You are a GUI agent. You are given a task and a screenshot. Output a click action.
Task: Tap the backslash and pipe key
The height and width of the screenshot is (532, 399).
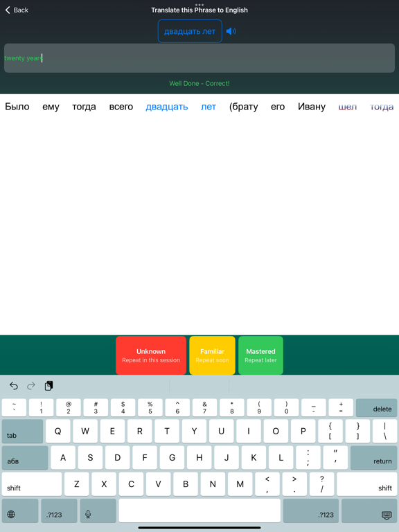pos(384,432)
